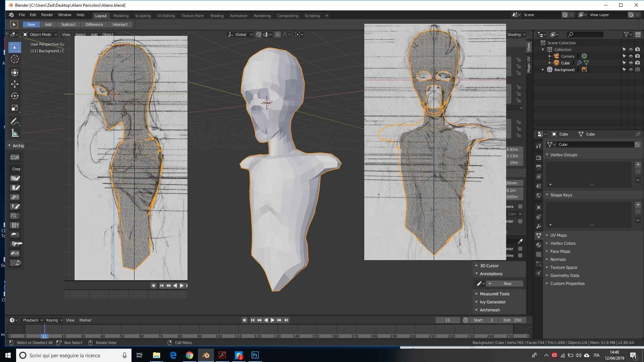Viewport: 644px width, 362px height.
Task: Choose the Annotate pencil tool
Action: pyautogui.click(x=15, y=122)
